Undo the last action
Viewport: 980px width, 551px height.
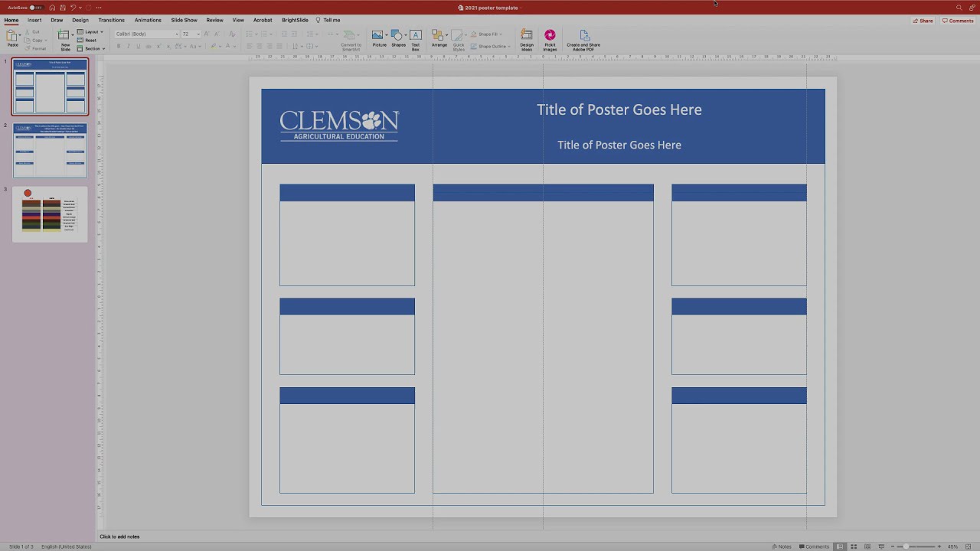point(73,8)
